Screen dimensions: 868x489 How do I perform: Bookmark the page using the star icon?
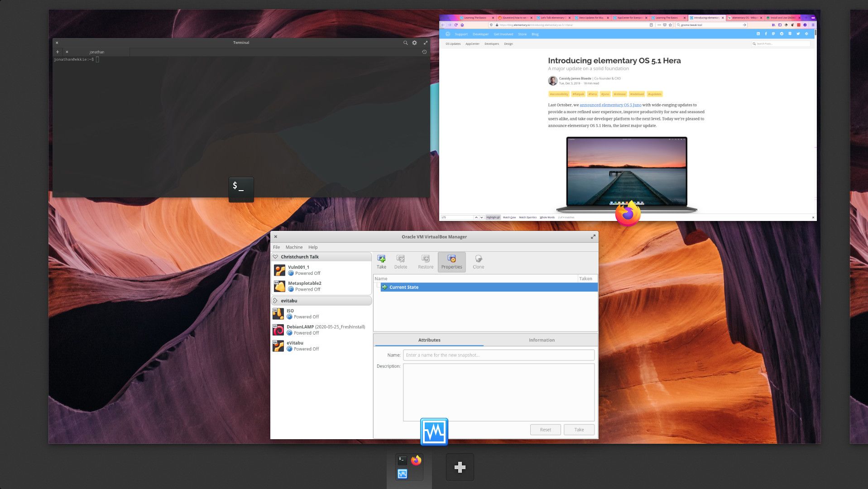670,25
